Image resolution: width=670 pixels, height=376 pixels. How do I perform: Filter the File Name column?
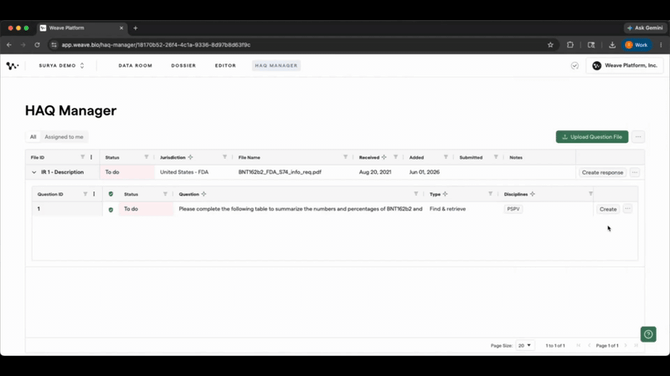click(345, 157)
